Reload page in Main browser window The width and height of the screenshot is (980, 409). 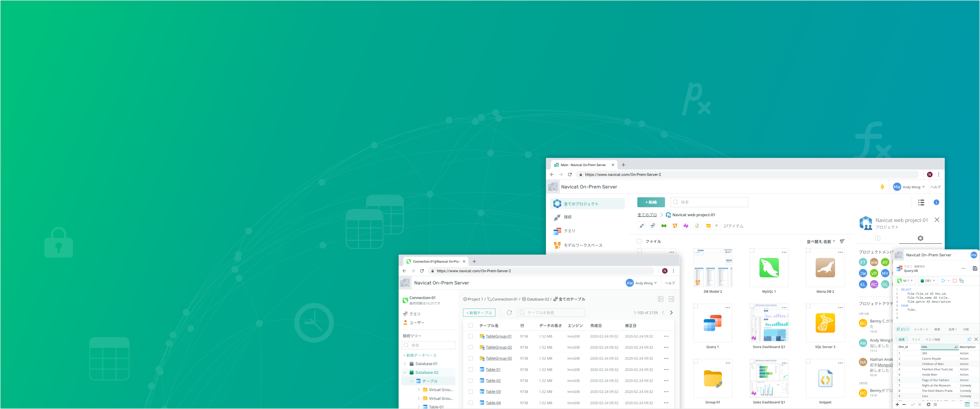[x=570, y=174]
